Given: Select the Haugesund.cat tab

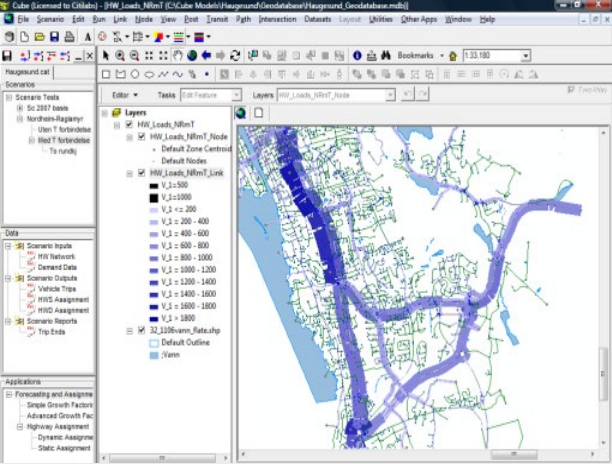Looking at the screenshot, I should coord(29,73).
